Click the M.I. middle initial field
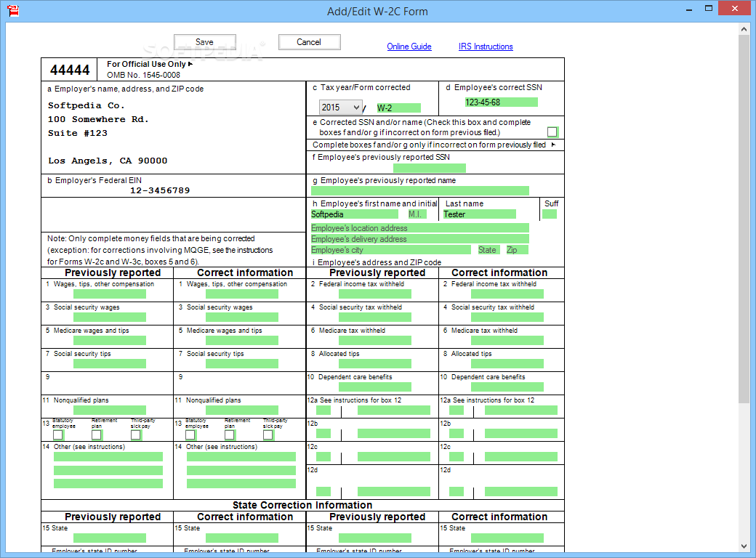This screenshot has width=756, height=558. [x=417, y=214]
